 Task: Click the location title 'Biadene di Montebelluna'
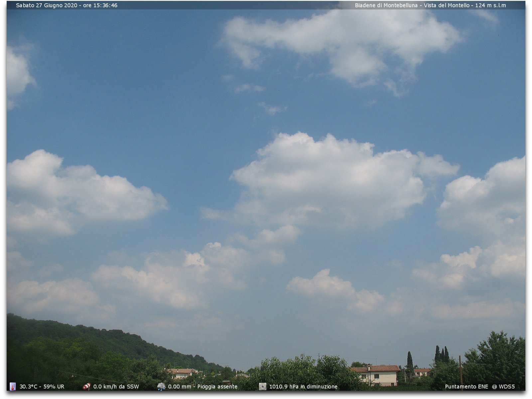tap(386, 5)
